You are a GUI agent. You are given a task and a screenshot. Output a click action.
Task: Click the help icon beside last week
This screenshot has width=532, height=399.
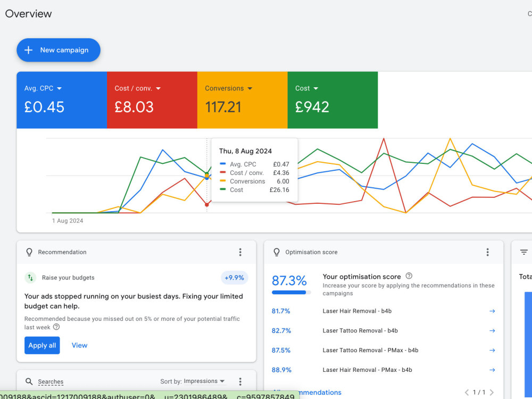(x=56, y=327)
